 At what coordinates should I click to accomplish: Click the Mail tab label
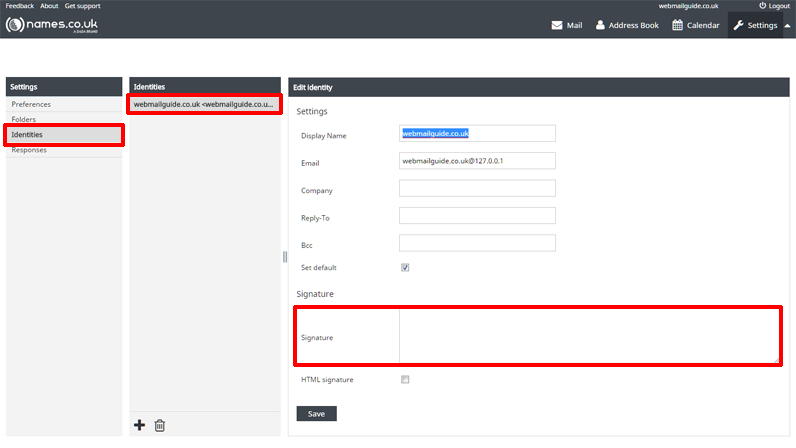[x=574, y=25]
